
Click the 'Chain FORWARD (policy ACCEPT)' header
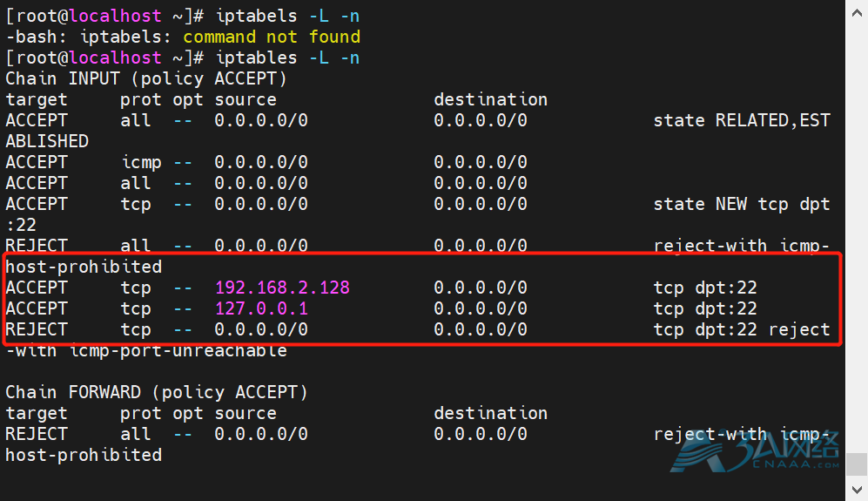click(157, 392)
